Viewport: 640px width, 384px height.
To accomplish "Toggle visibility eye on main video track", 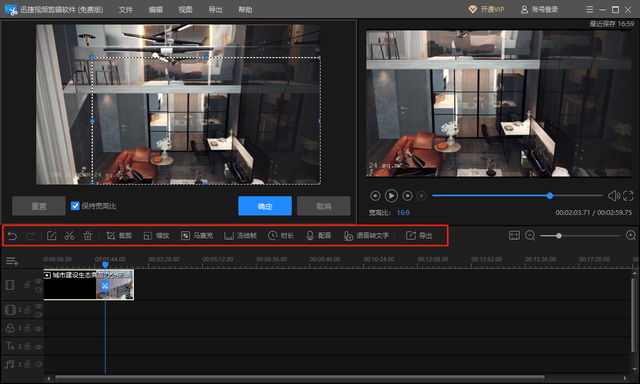I will (38, 281).
